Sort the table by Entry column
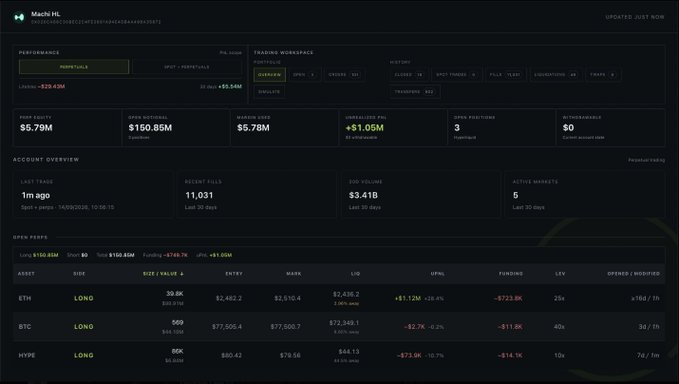The image size is (679, 384). (x=234, y=274)
